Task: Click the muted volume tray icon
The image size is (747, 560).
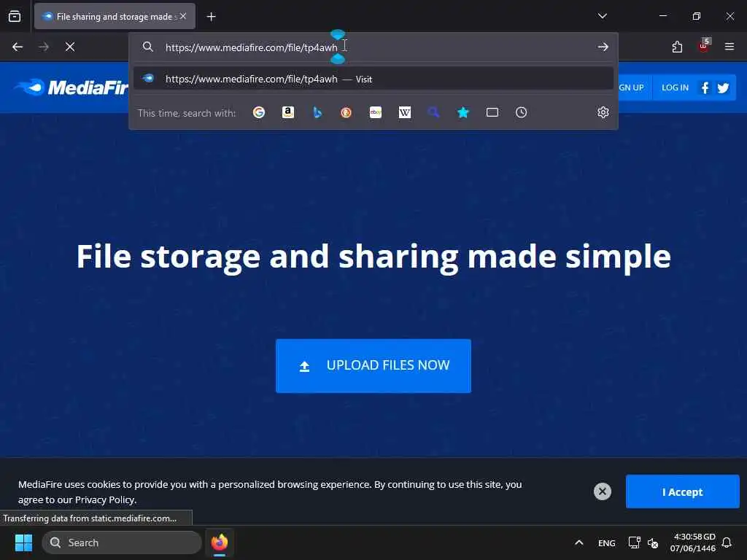Action: click(x=653, y=542)
